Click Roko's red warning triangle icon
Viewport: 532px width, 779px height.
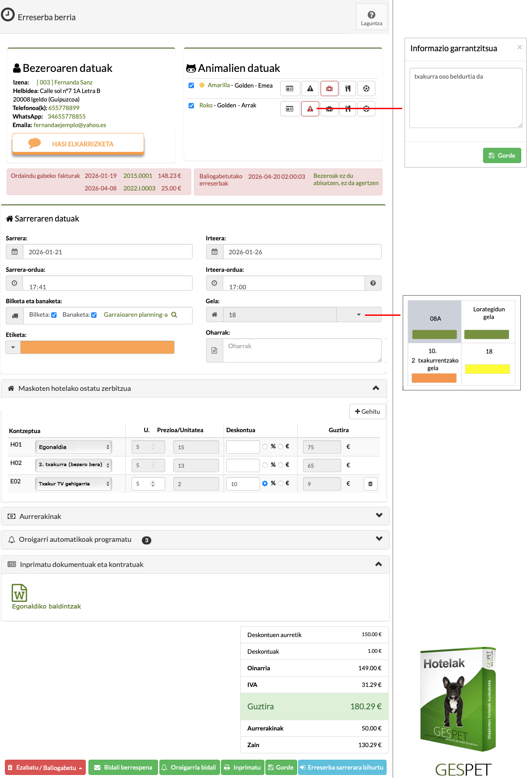(310, 109)
